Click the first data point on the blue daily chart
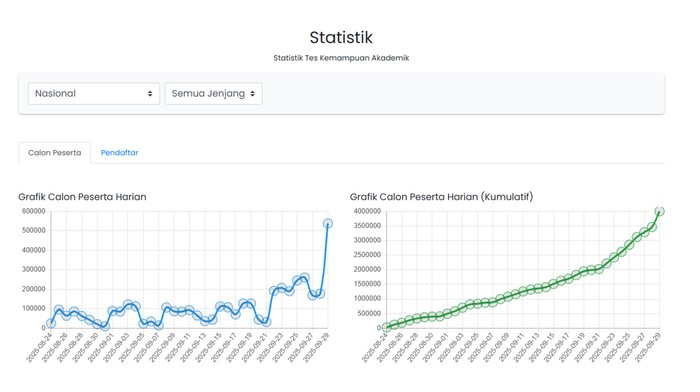This screenshot has width=700, height=392. 51,323
